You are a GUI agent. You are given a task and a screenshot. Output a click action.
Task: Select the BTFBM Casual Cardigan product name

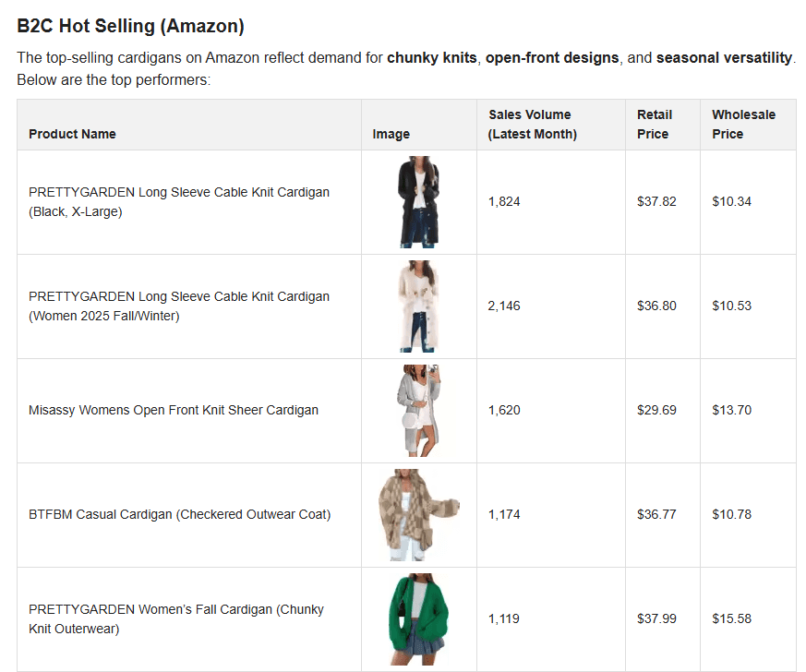(x=179, y=514)
